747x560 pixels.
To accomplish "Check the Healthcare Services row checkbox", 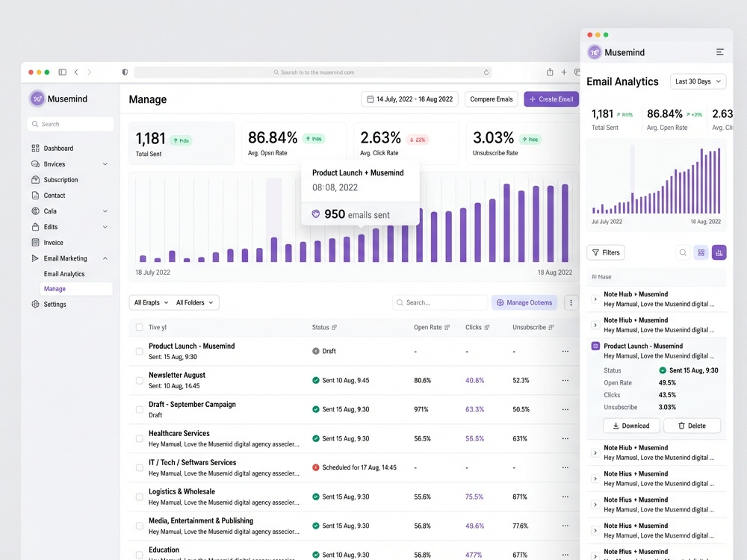I will pyautogui.click(x=139, y=438).
